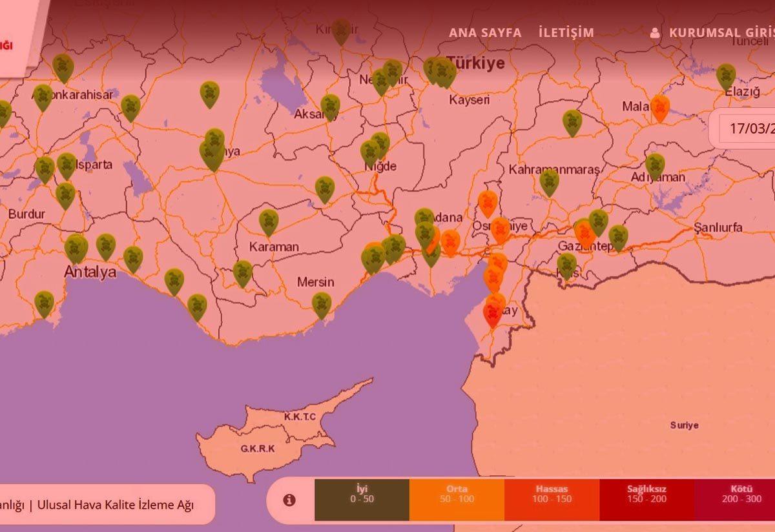Select the green pin on coast southwest of Antalya
The height and width of the screenshot is (532, 775).
click(x=44, y=303)
